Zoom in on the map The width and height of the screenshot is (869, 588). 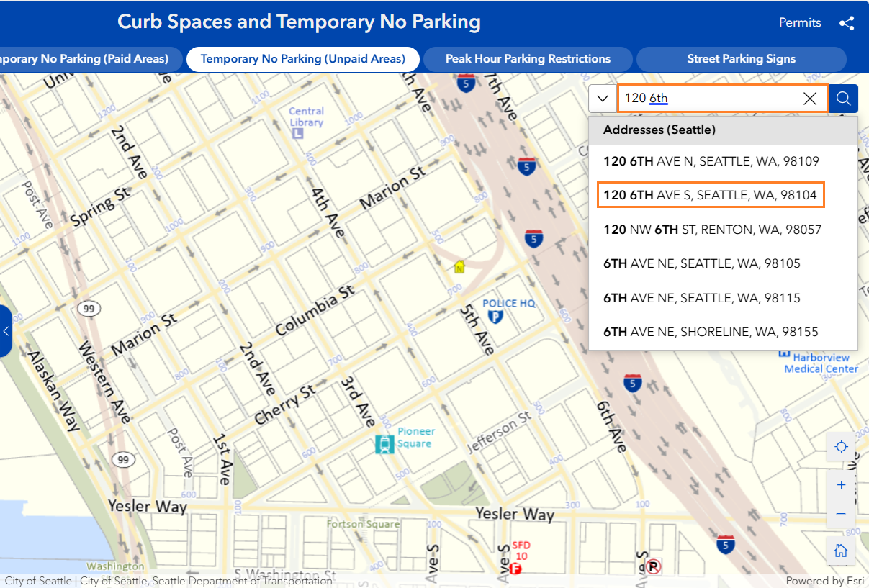[x=841, y=485]
